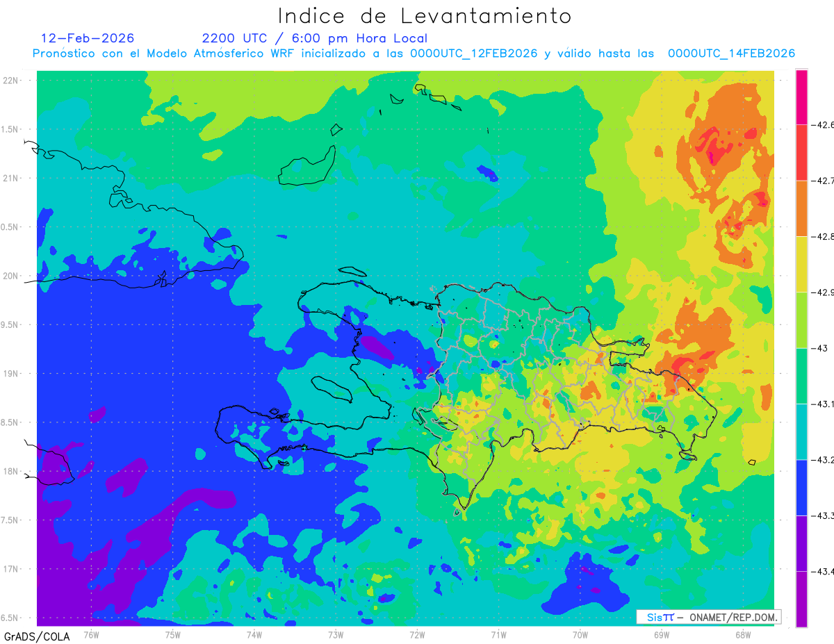The height and width of the screenshot is (644, 834).
Task: Click the "SisTT – ONAMET/REP.DOM." credit box
Action: (709, 617)
